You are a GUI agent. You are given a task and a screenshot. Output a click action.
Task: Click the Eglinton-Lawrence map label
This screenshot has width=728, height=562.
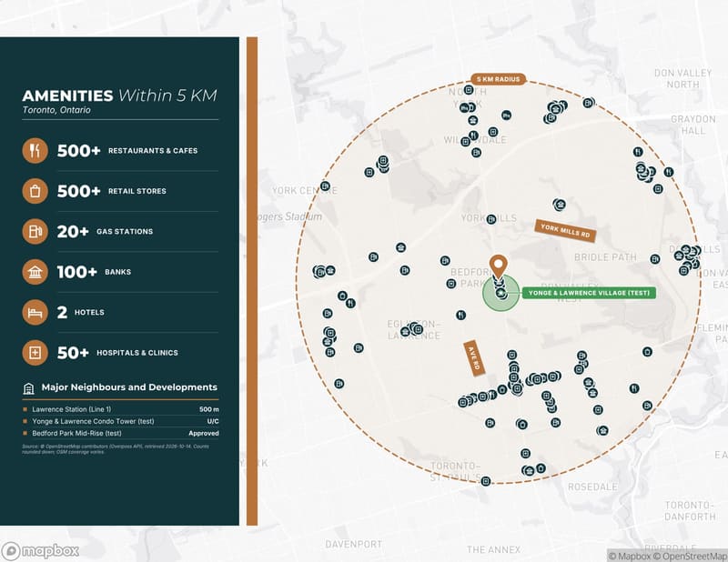414,329
